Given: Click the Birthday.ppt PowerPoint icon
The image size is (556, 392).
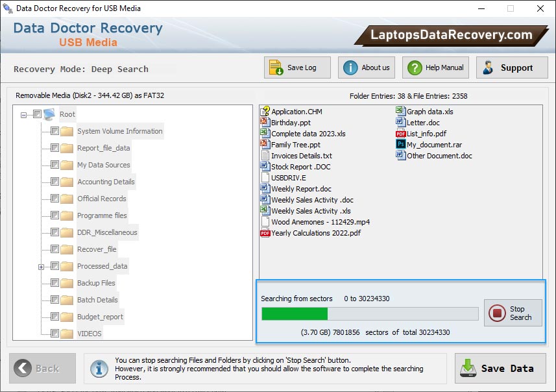Looking at the screenshot, I should [x=265, y=123].
